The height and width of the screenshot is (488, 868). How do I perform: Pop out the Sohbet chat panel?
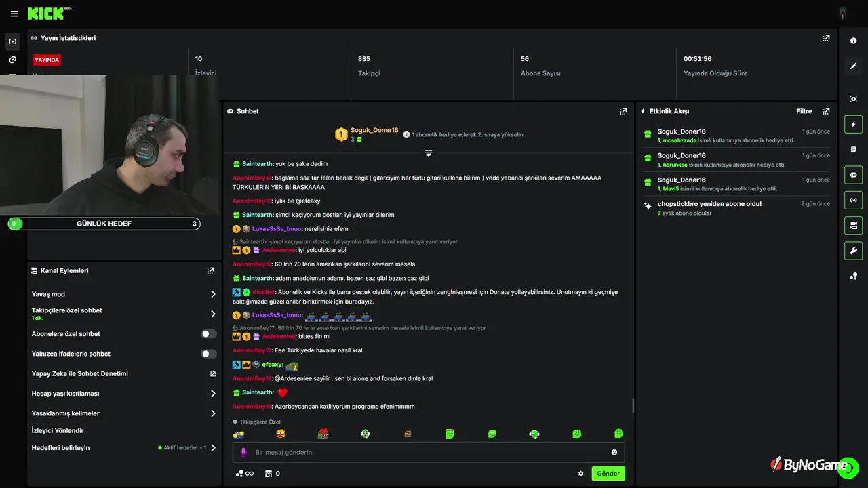click(x=623, y=111)
